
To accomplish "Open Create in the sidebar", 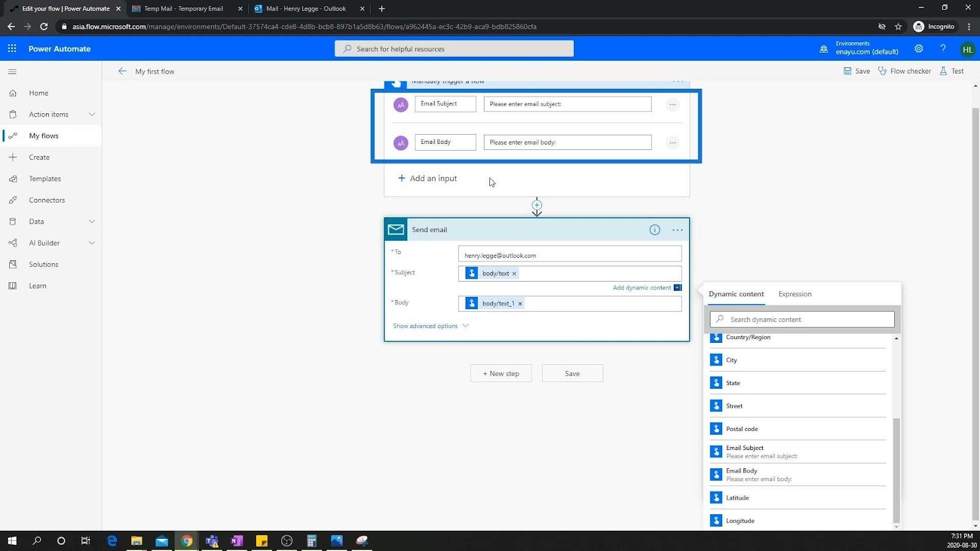I will tap(51, 157).
